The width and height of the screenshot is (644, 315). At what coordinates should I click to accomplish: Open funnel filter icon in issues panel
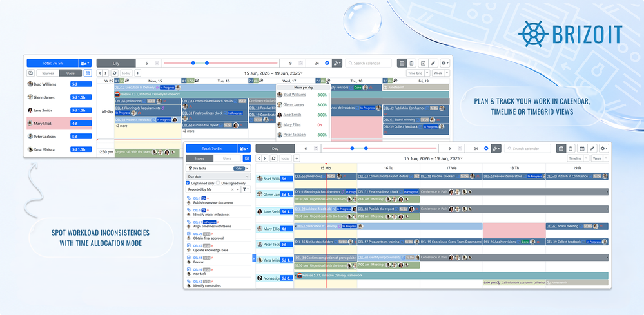(245, 189)
